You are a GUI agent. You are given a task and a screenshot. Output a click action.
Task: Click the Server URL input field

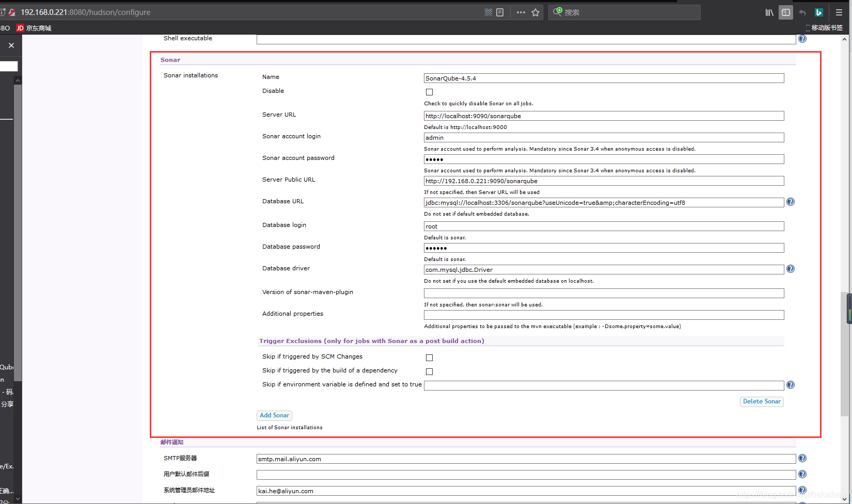point(604,116)
